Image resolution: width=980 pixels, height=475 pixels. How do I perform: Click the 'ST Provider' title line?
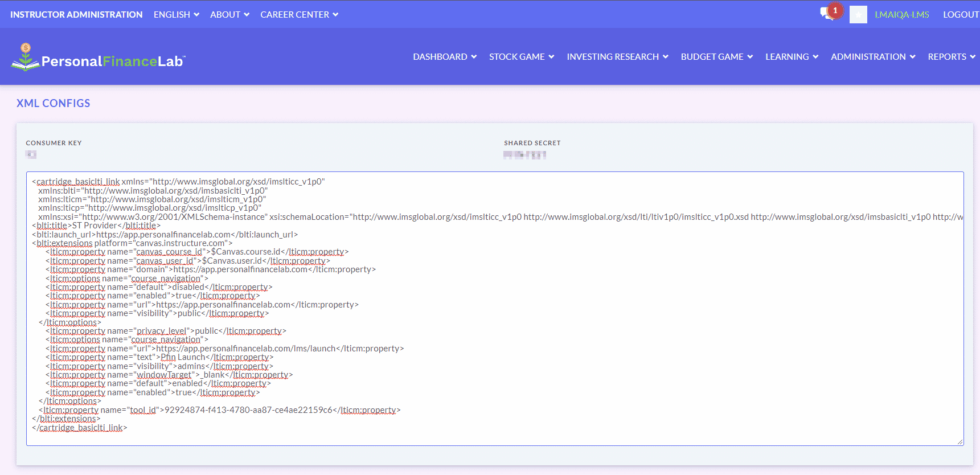tap(96, 226)
